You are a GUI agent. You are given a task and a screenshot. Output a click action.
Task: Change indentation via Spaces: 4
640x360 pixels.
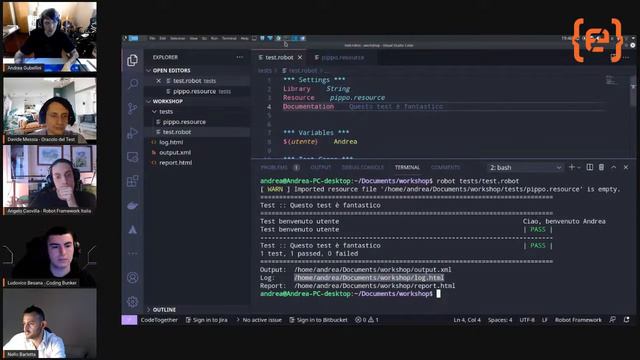coord(500,320)
